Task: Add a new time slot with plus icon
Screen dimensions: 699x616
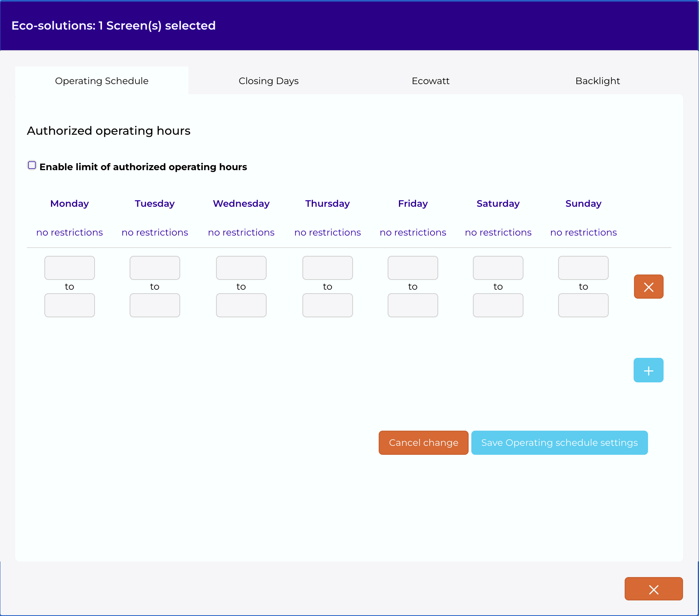Action: [x=648, y=370]
